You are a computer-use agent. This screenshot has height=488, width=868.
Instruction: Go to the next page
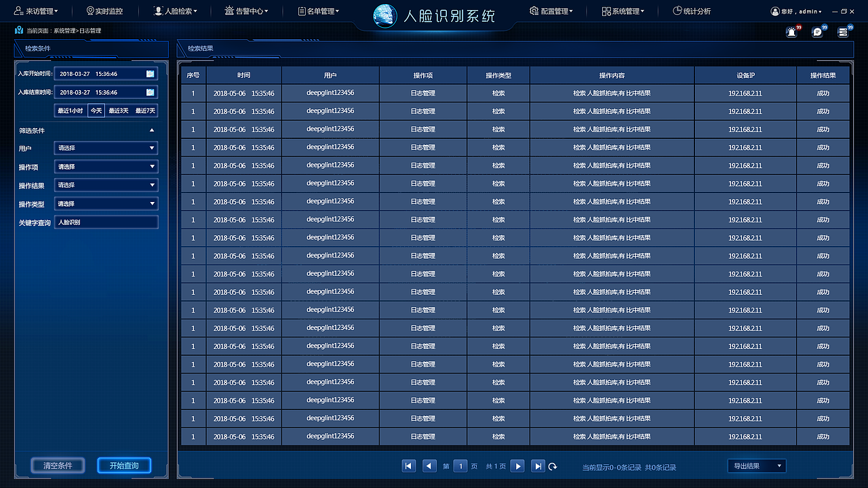517,466
